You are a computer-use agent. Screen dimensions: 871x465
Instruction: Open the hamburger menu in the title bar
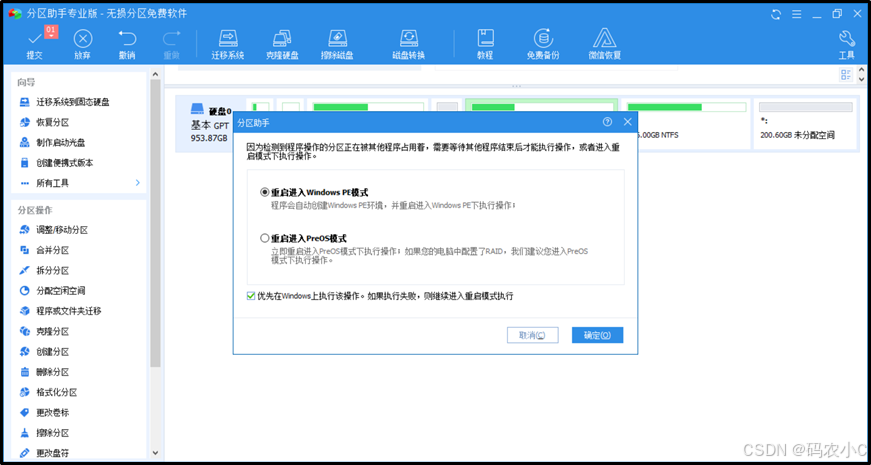797,14
